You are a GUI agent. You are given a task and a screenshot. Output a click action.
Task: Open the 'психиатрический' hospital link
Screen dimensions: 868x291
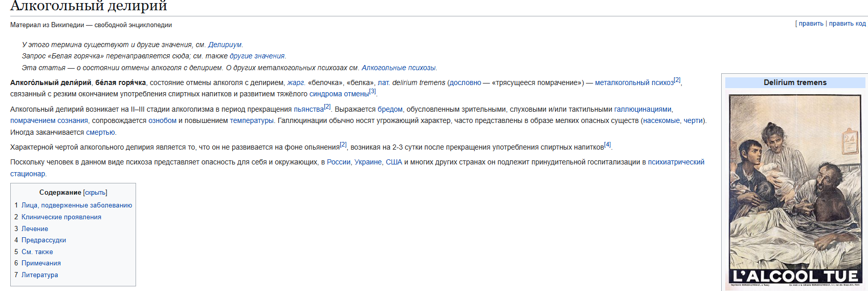point(676,162)
